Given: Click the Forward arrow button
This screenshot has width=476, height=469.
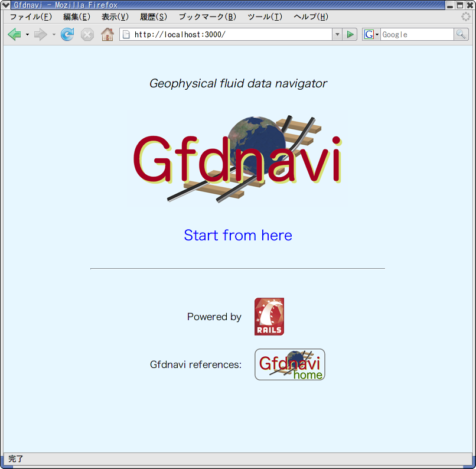Looking at the screenshot, I should tap(40, 35).
